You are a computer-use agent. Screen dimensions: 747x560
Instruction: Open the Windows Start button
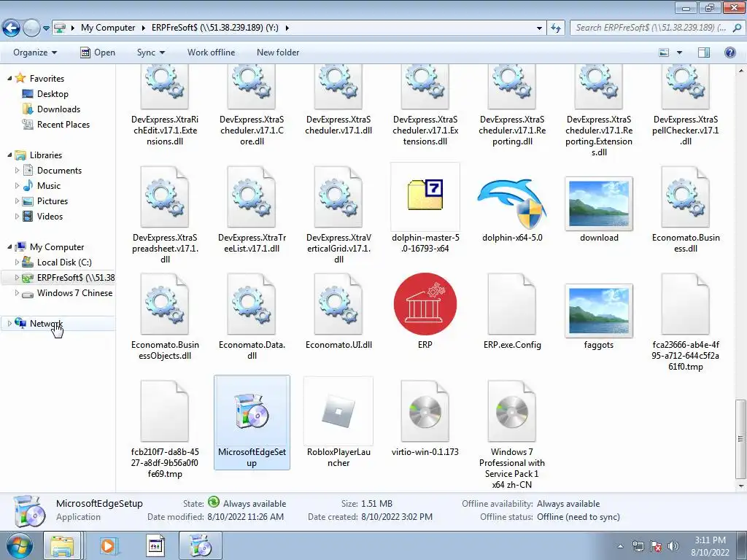tap(18, 545)
